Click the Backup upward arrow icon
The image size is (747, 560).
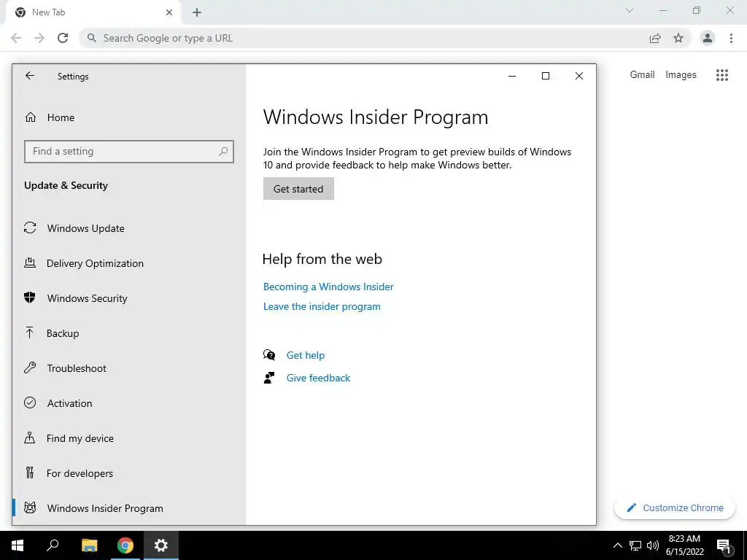[x=29, y=332]
